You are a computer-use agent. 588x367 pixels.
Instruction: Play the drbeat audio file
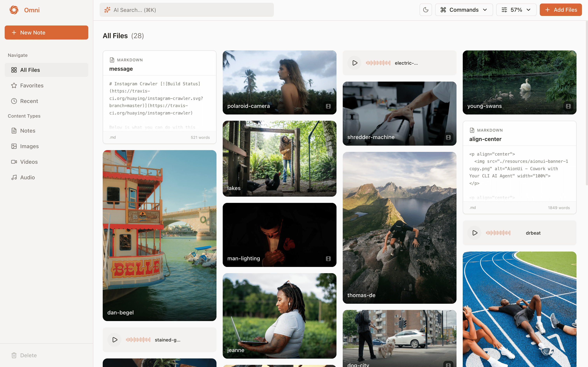click(x=475, y=233)
